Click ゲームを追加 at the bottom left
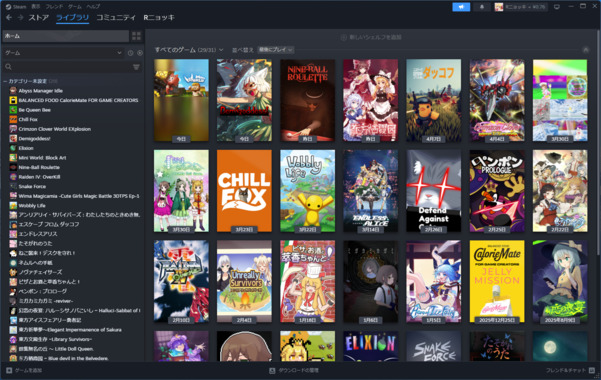This screenshot has width=601, height=380. tap(24, 370)
